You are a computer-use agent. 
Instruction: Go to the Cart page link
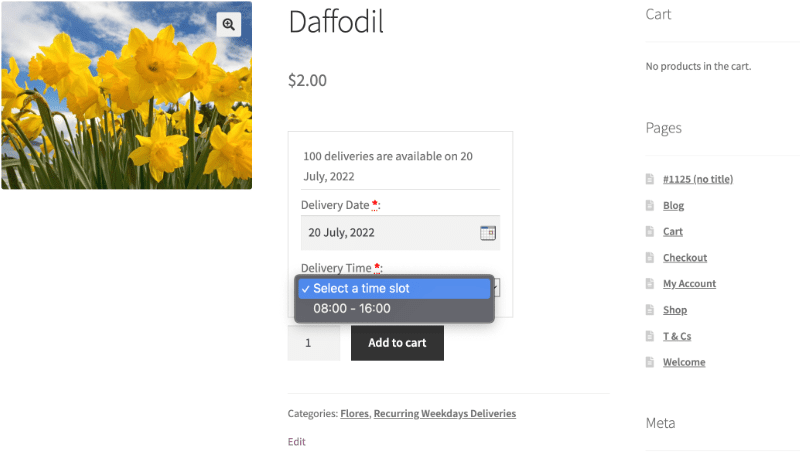click(672, 231)
